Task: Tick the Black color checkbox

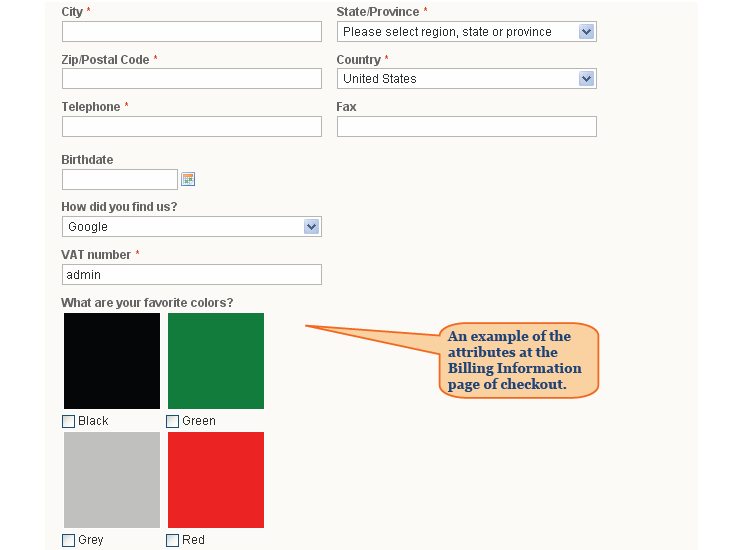Action: pos(68,421)
